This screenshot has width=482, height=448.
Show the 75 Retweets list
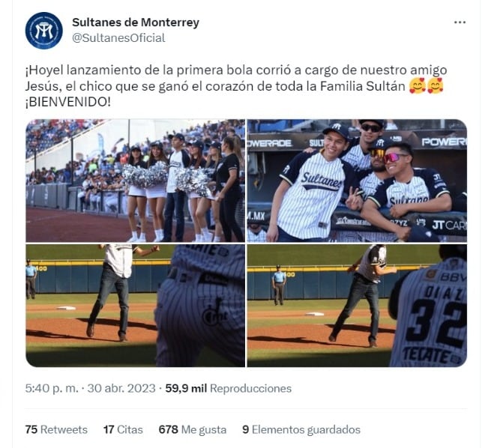pos(56,429)
